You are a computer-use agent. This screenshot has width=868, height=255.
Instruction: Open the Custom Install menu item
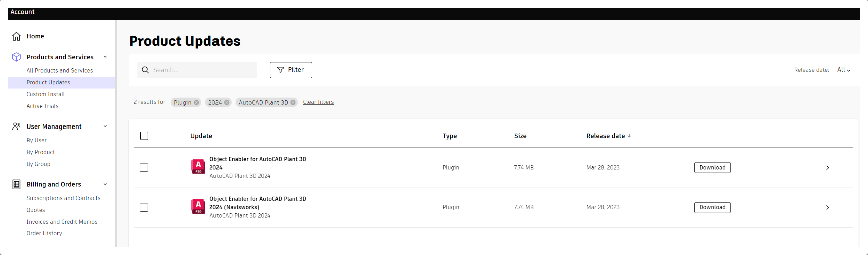pos(46,94)
